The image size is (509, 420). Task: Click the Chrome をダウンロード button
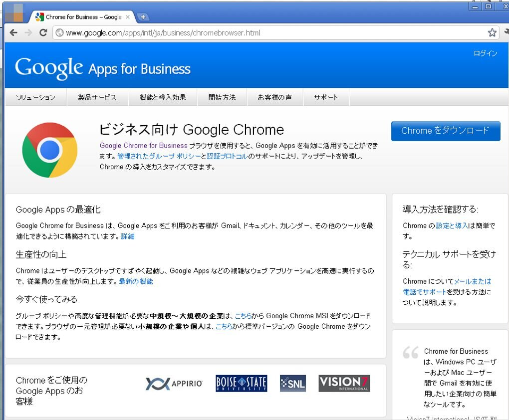point(445,131)
